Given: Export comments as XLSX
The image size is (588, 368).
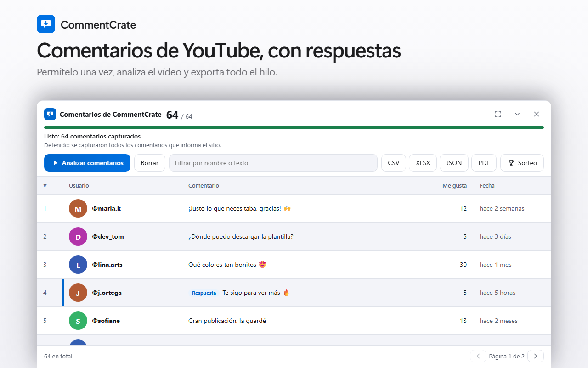Looking at the screenshot, I should pyautogui.click(x=423, y=163).
